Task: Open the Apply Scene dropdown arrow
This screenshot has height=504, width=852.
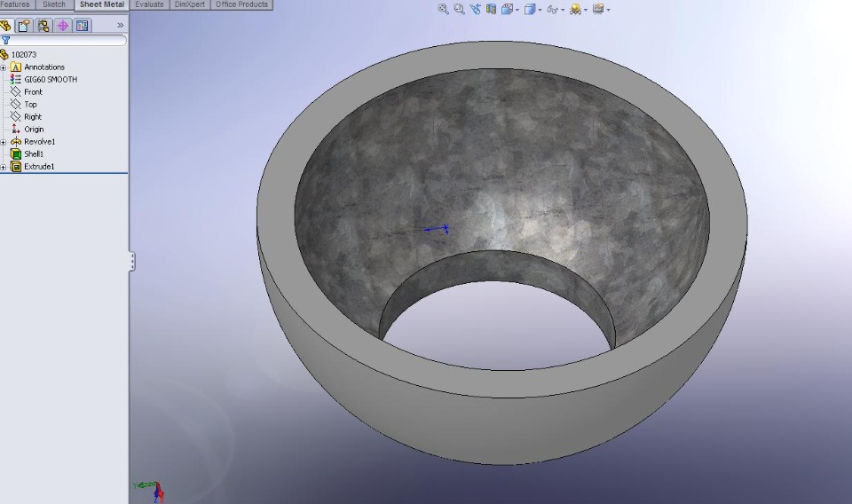Action: point(585,10)
